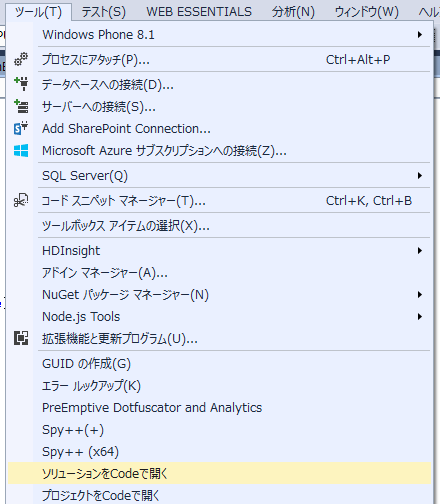Viewport: 440px width, 504px height.
Task: Open the 分析(N) menu
Action: (293, 12)
